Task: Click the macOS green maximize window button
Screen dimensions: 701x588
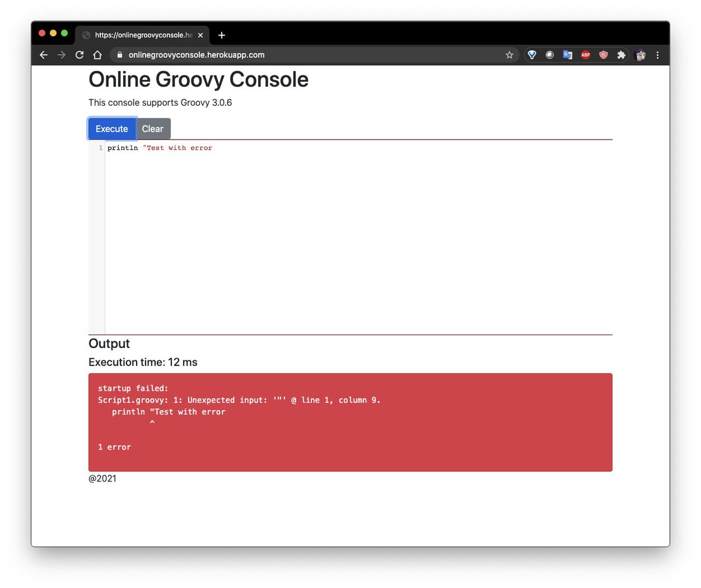Action: point(64,33)
